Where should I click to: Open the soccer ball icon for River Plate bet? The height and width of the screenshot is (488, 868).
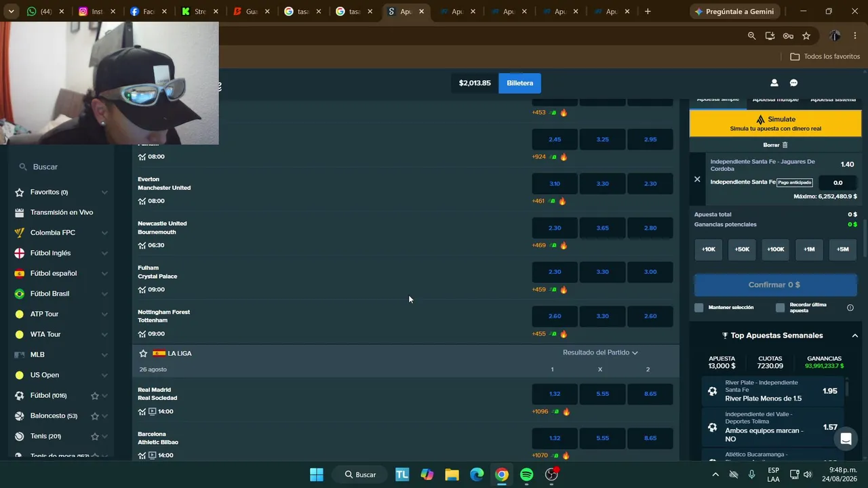pos(712,391)
